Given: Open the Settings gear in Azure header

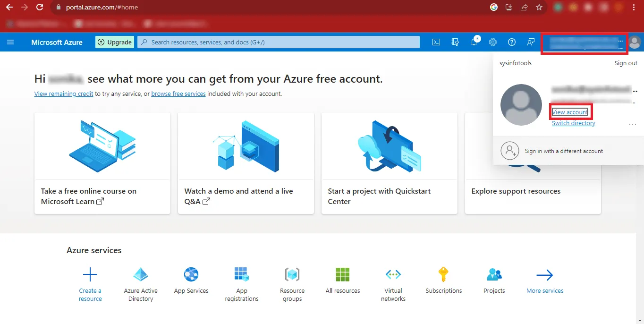Looking at the screenshot, I should point(493,42).
